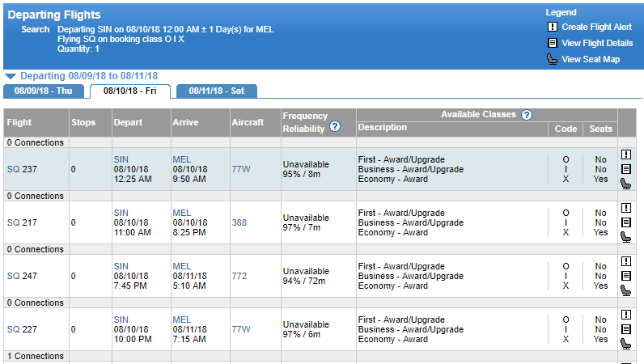
Task: Create flight alert for SQ 217
Action: pos(625,208)
